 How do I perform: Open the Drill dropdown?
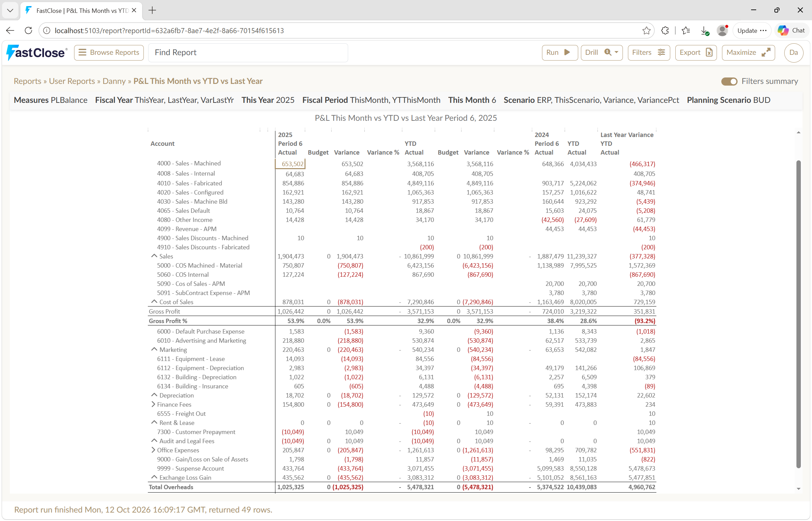(602, 52)
